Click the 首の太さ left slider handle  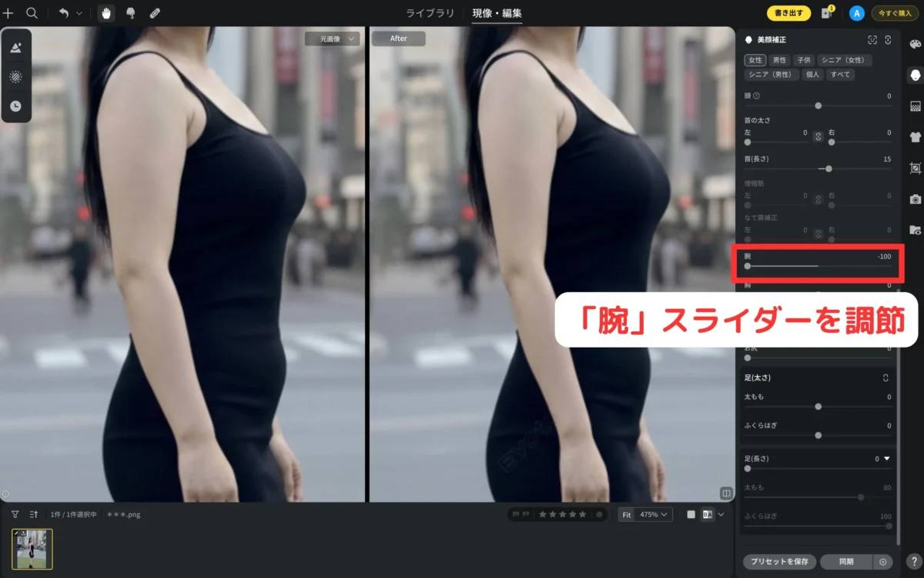[x=748, y=143]
